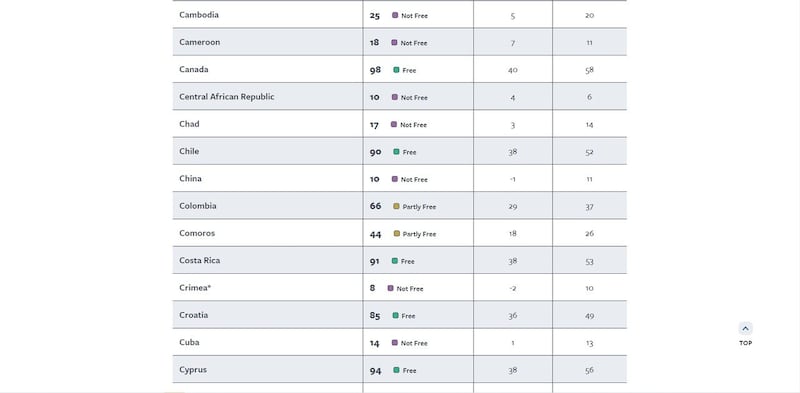Click Colombia's total score 66
Viewport: 800px width, 393px height.
376,206
